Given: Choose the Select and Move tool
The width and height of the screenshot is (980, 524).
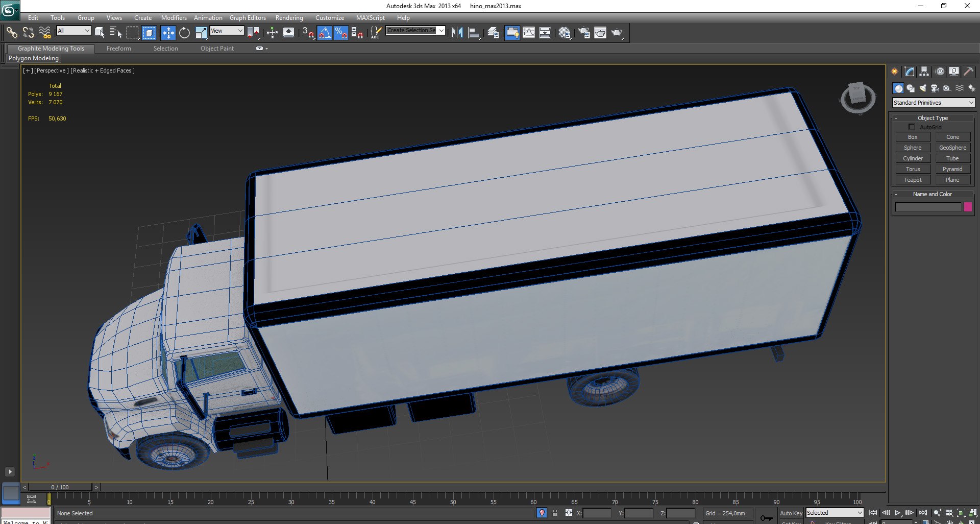Looking at the screenshot, I should 168,33.
